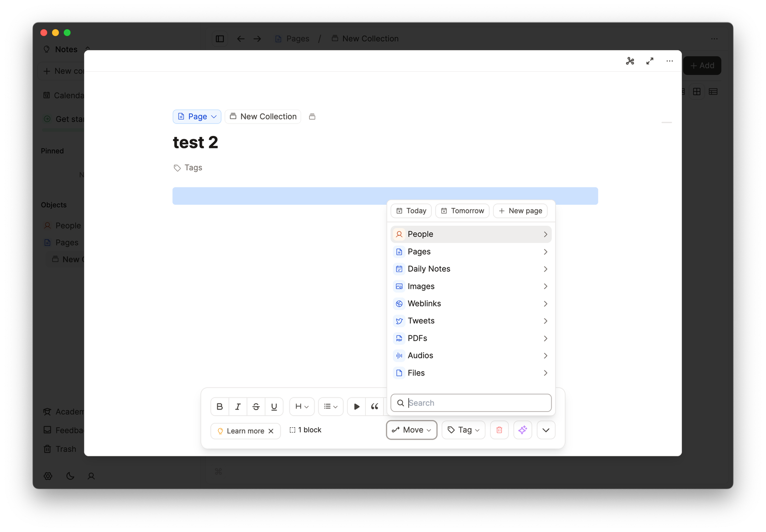Click the New Collection breadcrumb in the header
The width and height of the screenshot is (766, 532).
pos(365,39)
